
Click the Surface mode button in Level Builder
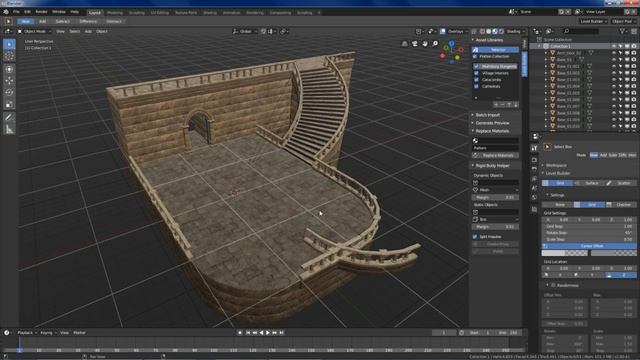[x=590, y=183]
